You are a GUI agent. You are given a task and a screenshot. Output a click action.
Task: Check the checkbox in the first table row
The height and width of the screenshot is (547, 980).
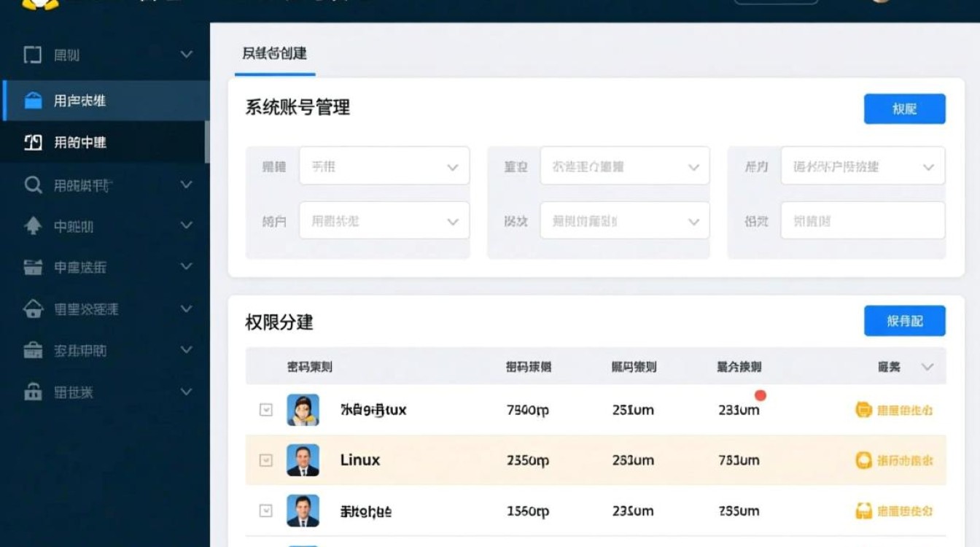coord(265,410)
